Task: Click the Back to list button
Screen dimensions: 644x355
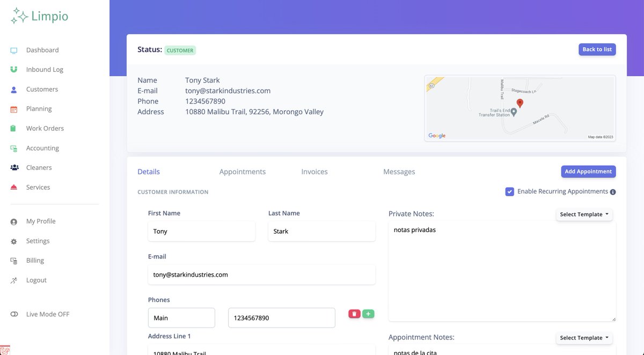Action: [x=597, y=49]
